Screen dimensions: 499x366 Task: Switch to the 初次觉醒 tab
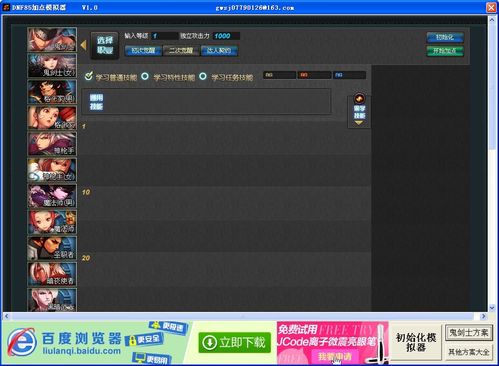(143, 51)
